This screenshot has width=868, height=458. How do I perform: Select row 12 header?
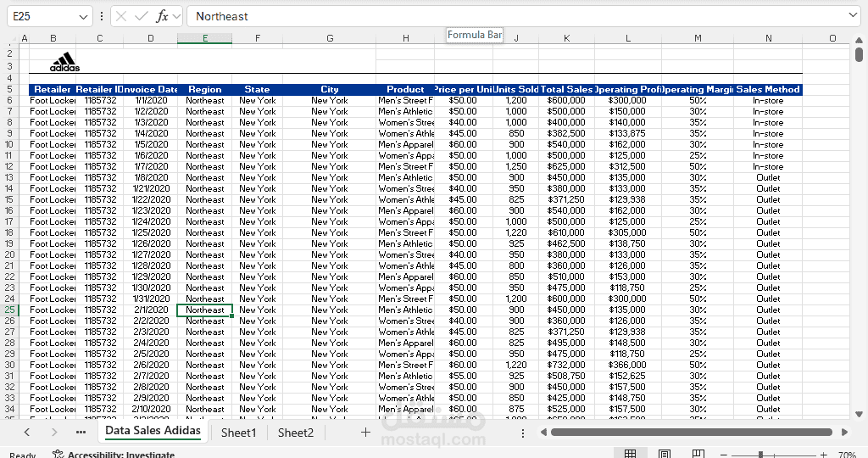pos(9,167)
